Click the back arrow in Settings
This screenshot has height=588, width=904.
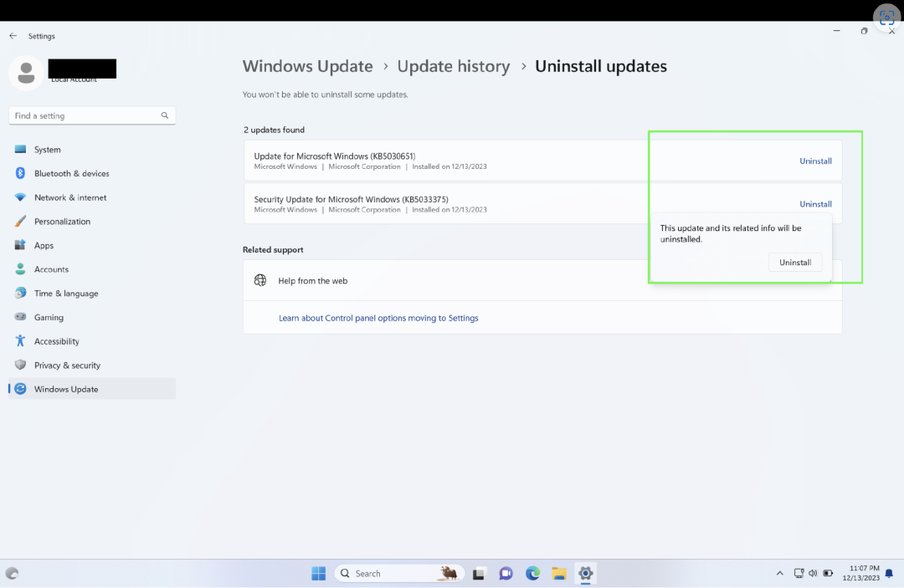(x=13, y=36)
